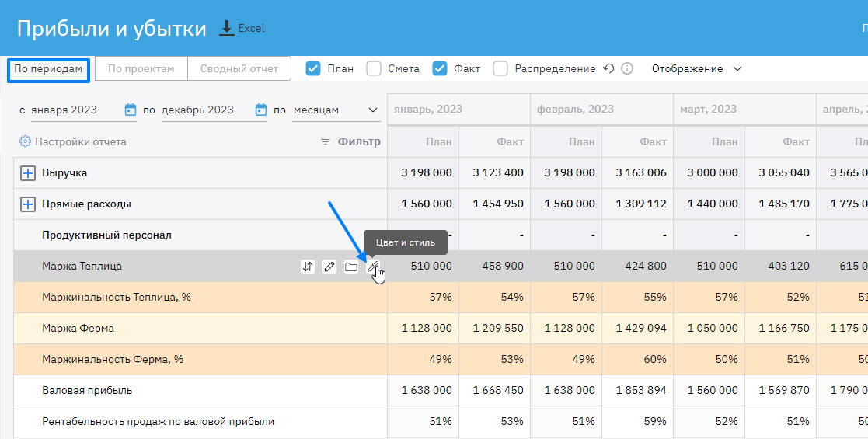Click Выручка January fact value 3 123 400
This screenshot has width=868, height=439.
(x=498, y=172)
